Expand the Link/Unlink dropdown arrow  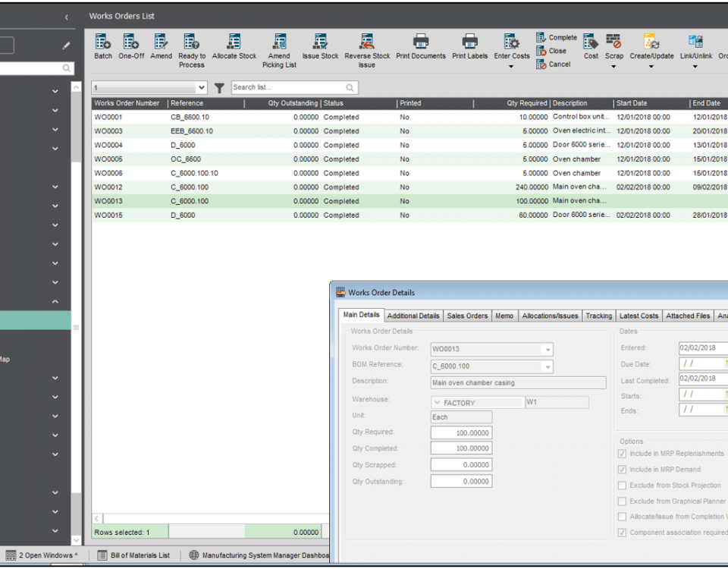tap(695, 67)
